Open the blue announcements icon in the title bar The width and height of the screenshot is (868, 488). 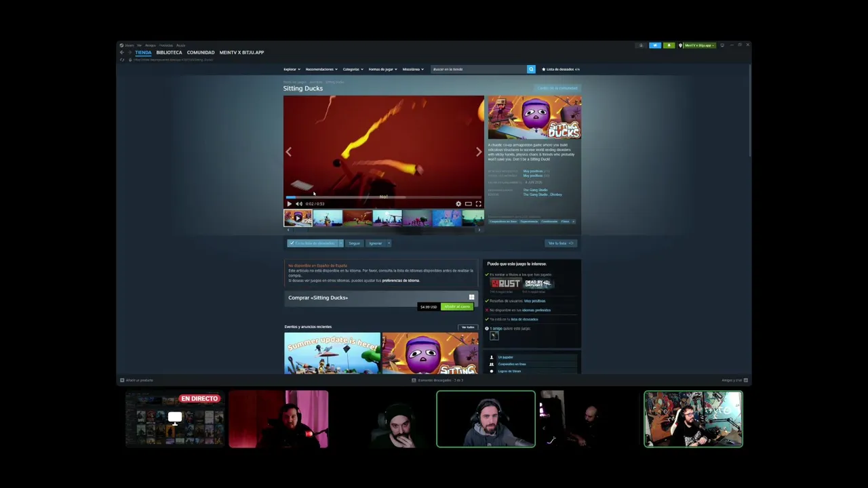[655, 45]
